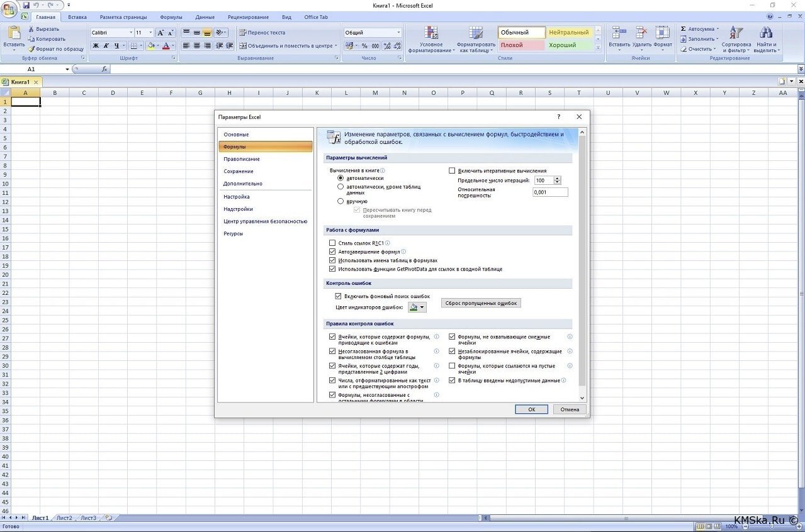
Task: Enable Формулы, которые ссылаются на пустые ячейки
Action: point(452,365)
